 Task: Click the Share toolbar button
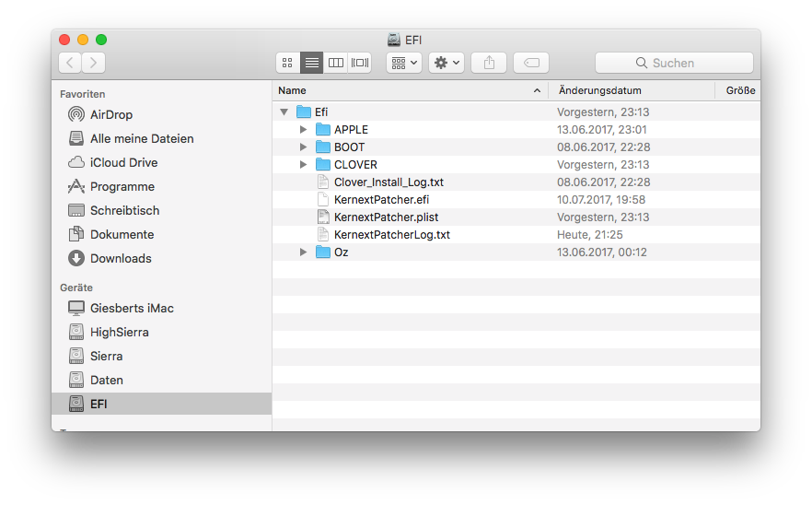pyautogui.click(x=489, y=63)
